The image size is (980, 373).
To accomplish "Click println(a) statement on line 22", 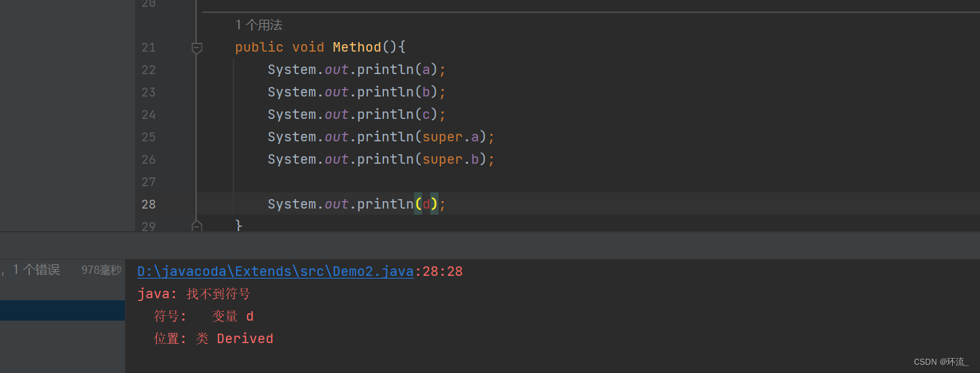I will [x=357, y=69].
